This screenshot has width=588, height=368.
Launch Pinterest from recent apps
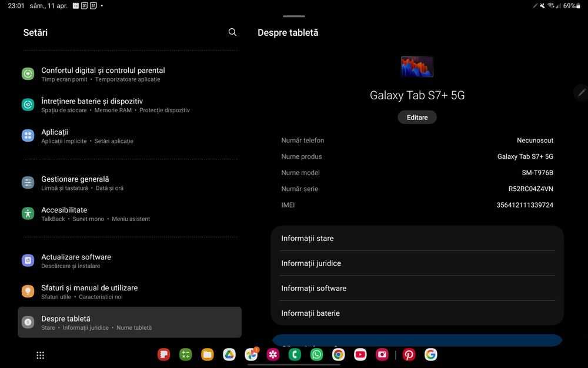click(x=409, y=354)
